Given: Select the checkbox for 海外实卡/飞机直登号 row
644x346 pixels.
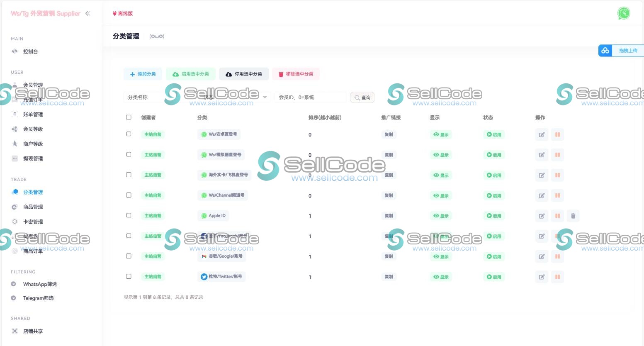Looking at the screenshot, I should coord(129,175).
